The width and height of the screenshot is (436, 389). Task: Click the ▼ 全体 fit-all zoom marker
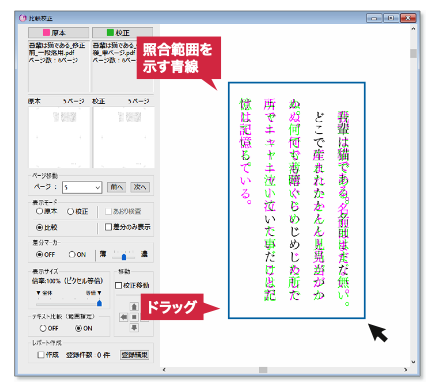(x=44, y=293)
